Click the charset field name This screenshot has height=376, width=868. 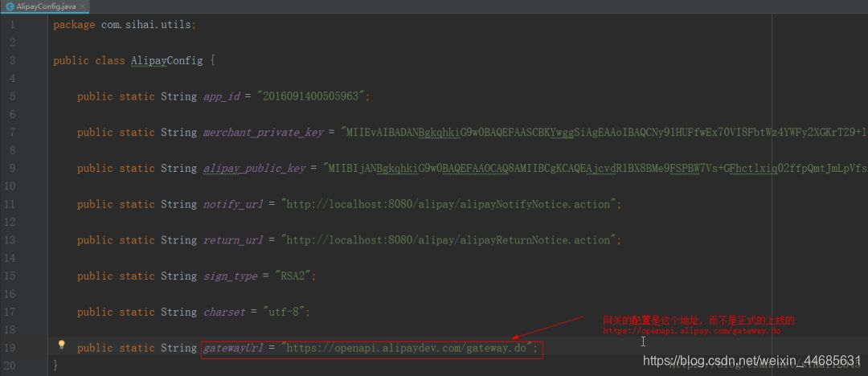(x=224, y=313)
